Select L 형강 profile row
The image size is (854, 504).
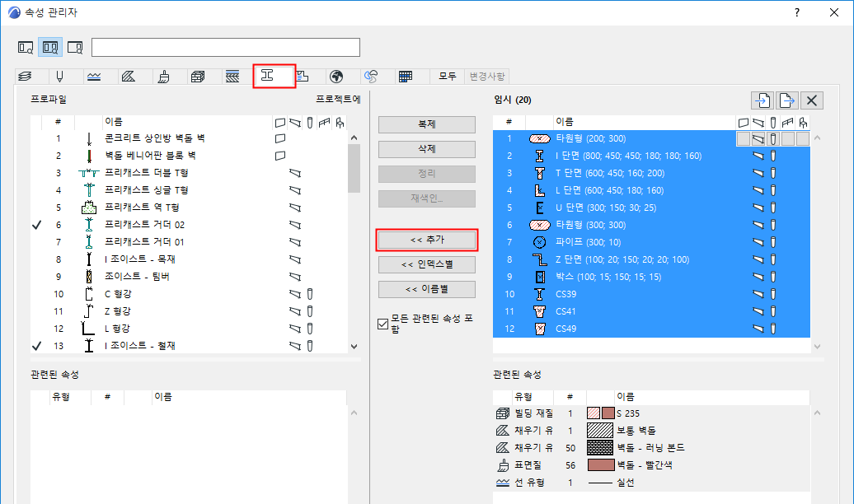[189, 329]
